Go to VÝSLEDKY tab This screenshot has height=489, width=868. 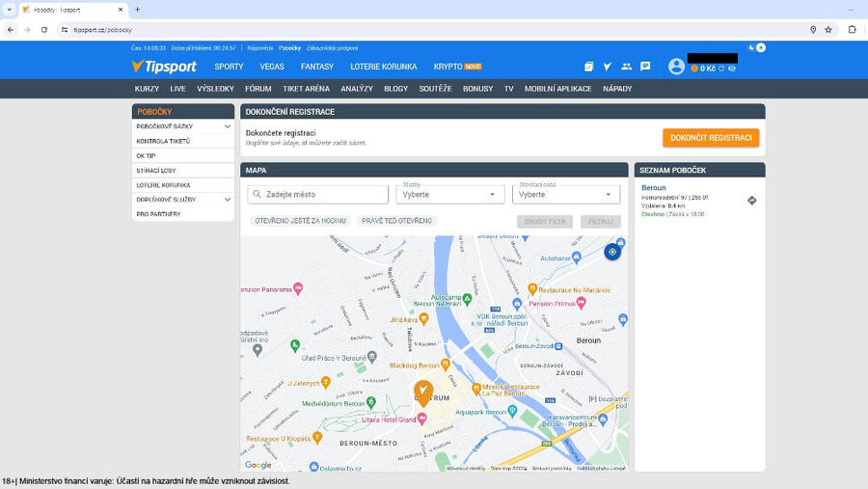tap(215, 89)
